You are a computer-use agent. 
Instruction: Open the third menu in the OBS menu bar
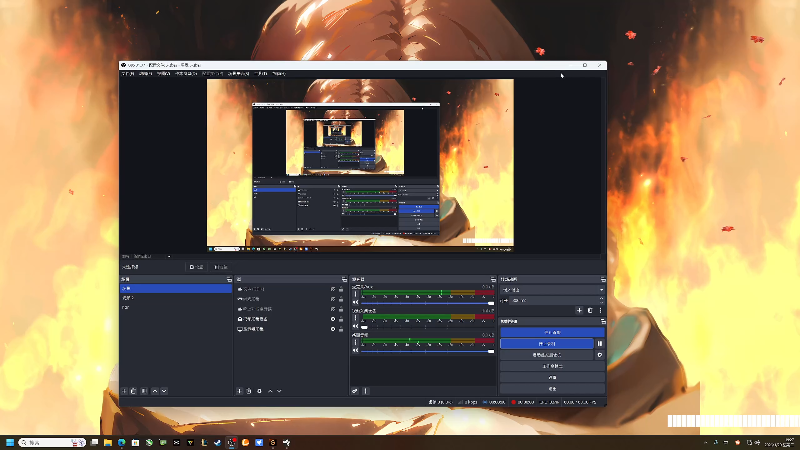163,74
